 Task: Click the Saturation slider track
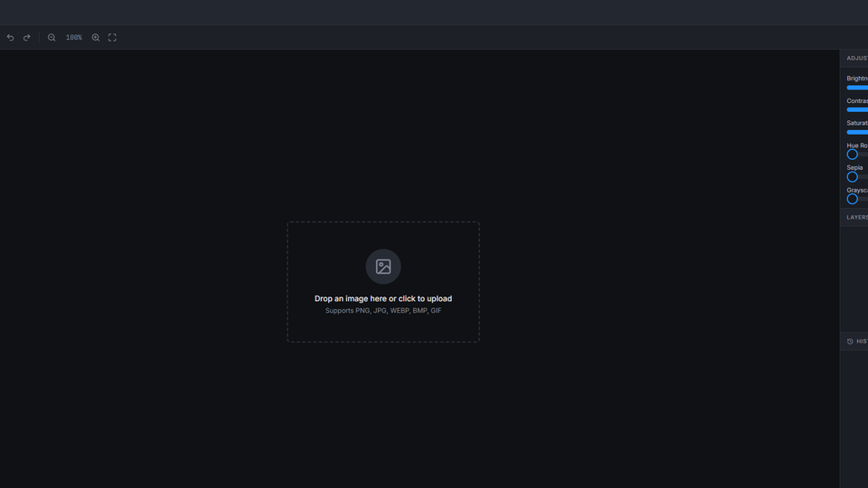(857, 132)
